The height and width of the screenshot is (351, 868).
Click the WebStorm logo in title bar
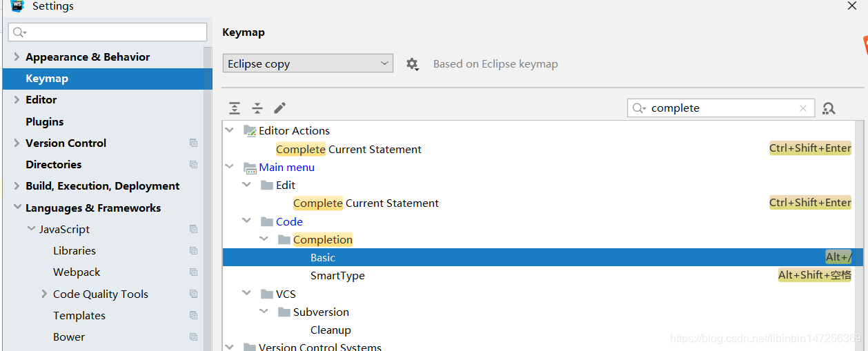tap(17, 6)
